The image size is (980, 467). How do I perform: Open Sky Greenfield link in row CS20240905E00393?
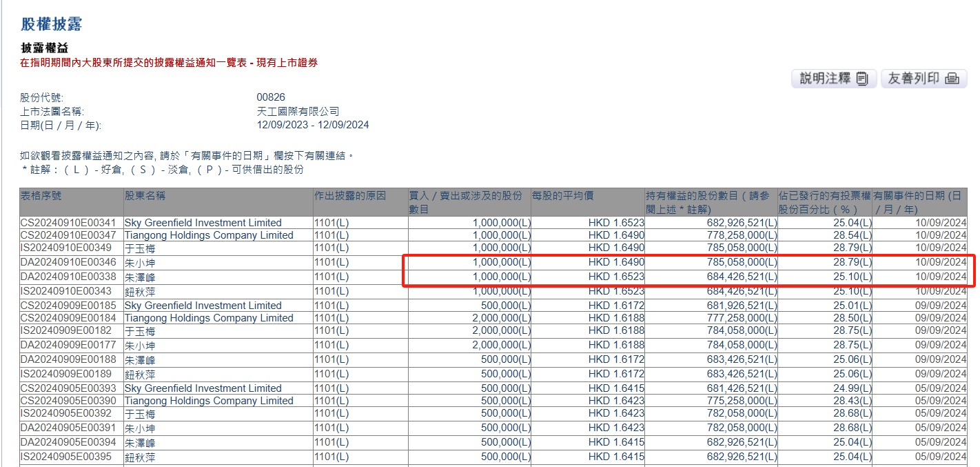(x=203, y=388)
